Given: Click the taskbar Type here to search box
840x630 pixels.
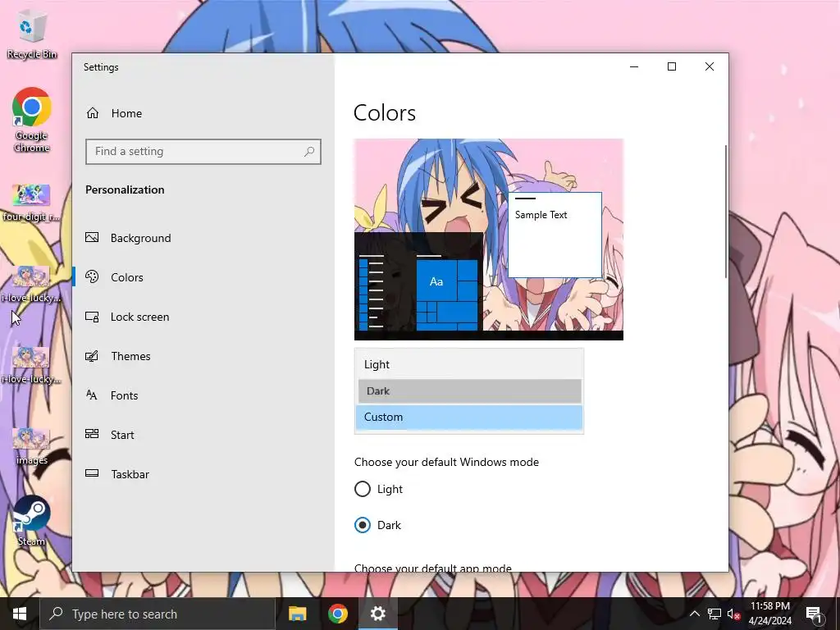Looking at the screenshot, I should [x=157, y=614].
